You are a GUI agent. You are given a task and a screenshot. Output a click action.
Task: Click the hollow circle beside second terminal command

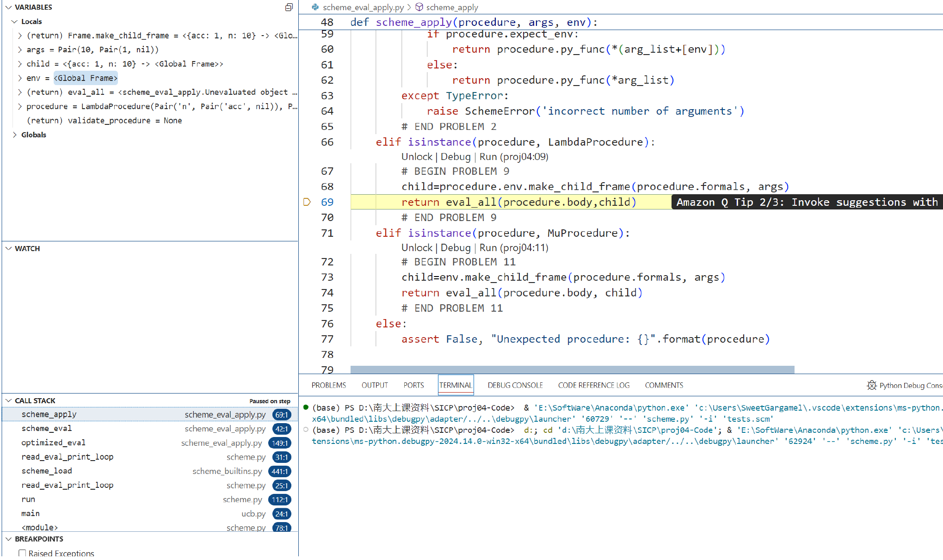(306, 430)
